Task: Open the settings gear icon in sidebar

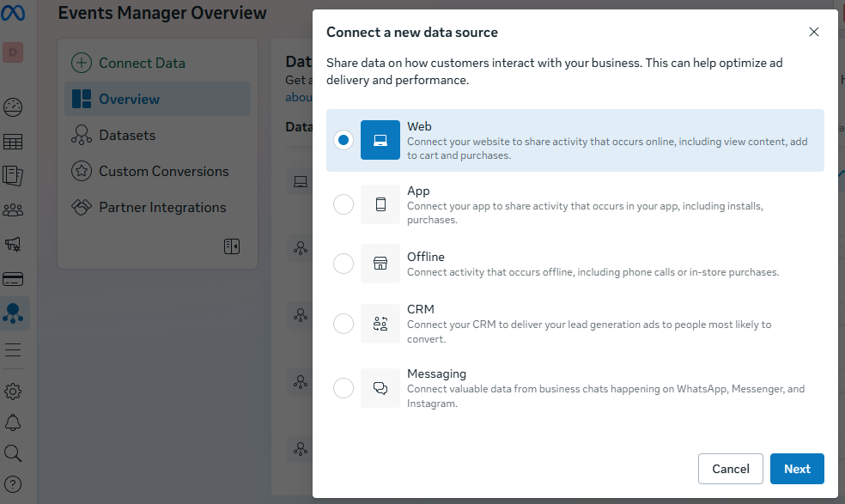Action: pyautogui.click(x=13, y=392)
